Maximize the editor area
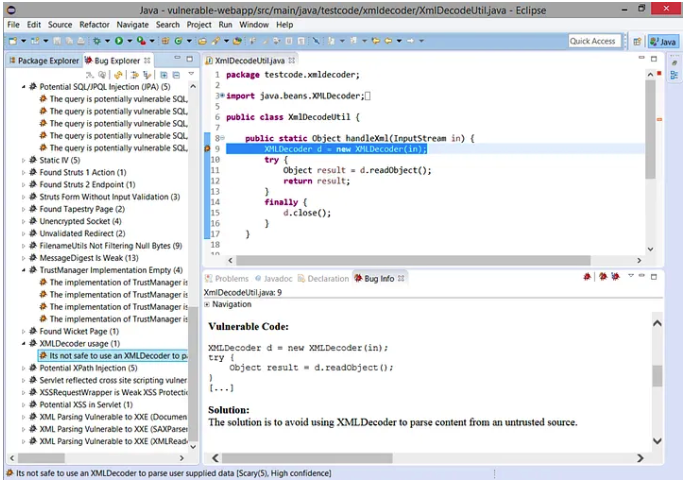The height and width of the screenshot is (485, 687). click(654, 59)
